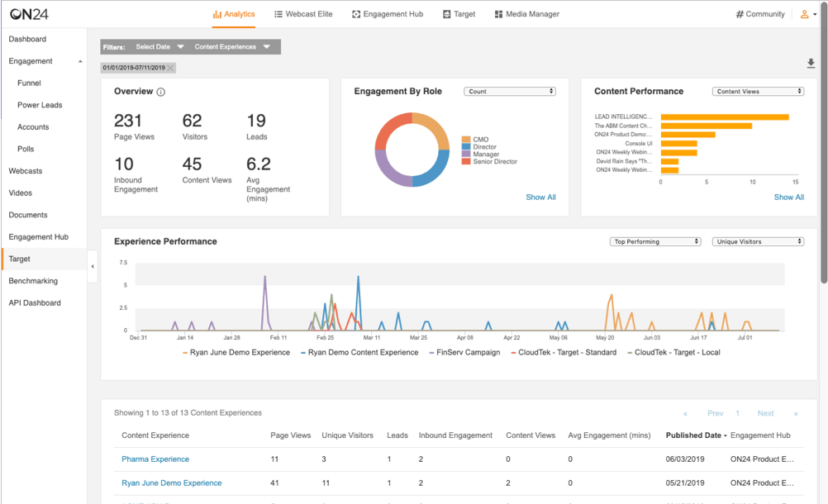Open the user profile icon menu
This screenshot has width=828, height=504.
[805, 14]
